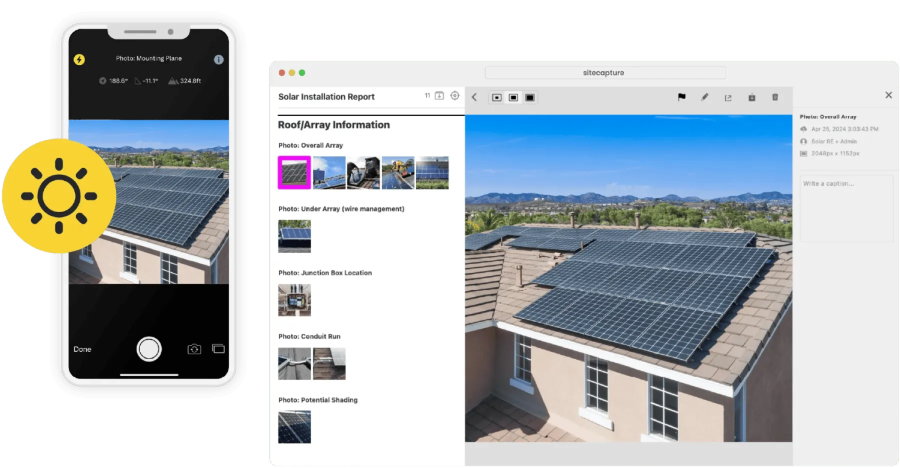Screen dimensions: 900x468
Task: Click the Photo: Junction Box Location label
Action: tap(325, 273)
